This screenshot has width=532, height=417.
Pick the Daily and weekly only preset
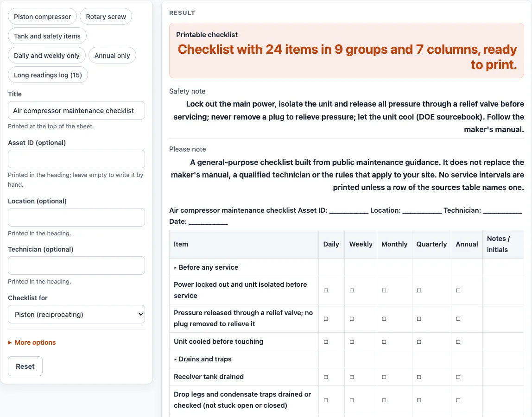(47, 55)
